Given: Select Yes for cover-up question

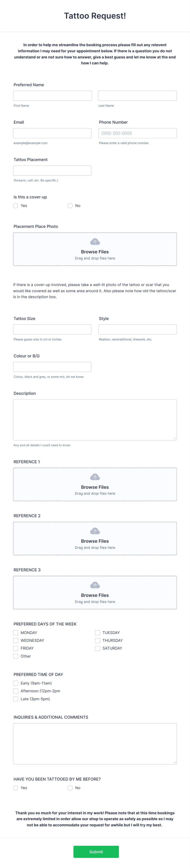Looking at the screenshot, I should coord(16,206).
